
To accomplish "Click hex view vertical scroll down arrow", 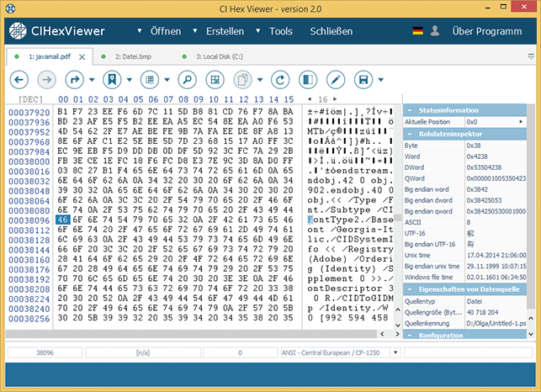I will click(397, 325).
